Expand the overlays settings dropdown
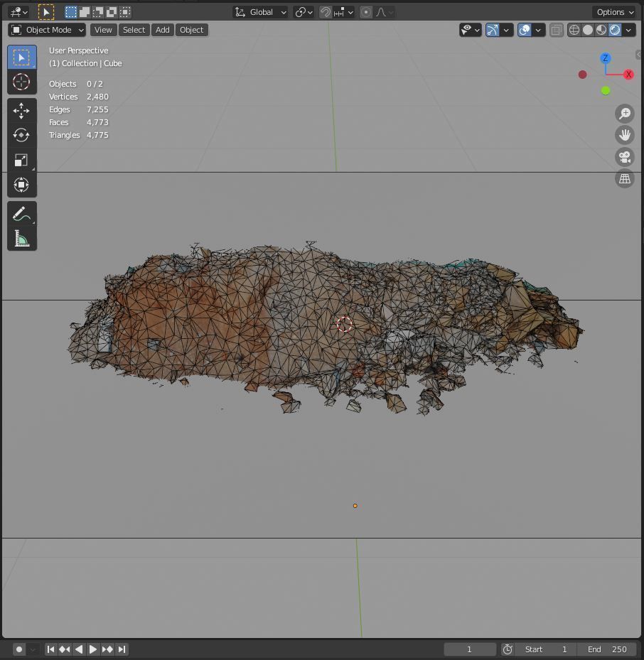Viewport: 644px width, 660px height. (538, 30)
